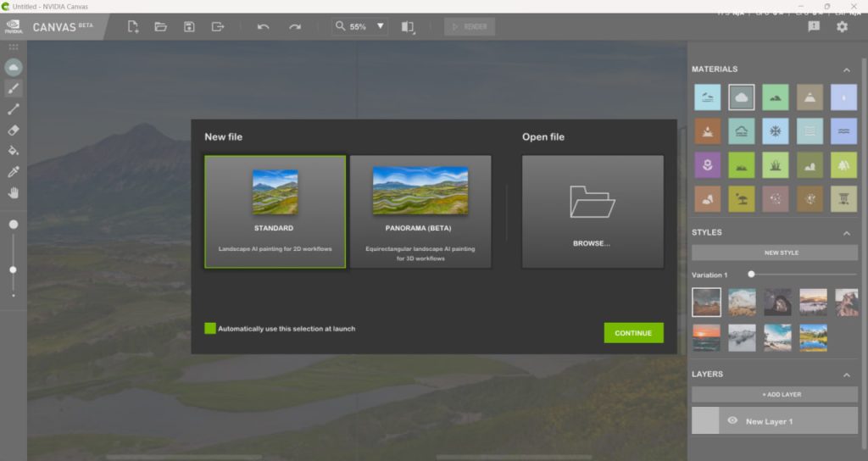
Task: Collapse the Layers panel
Action: pos(847,375)
